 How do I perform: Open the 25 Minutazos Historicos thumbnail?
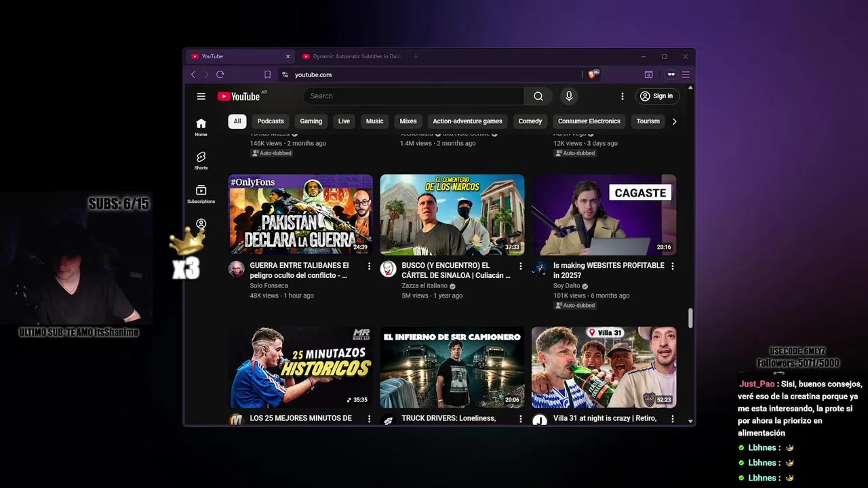300,367
